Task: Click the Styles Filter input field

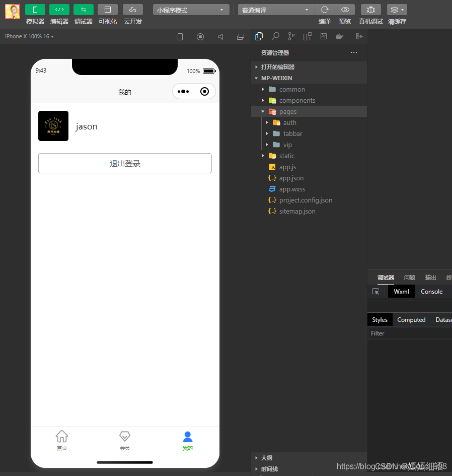Action: click(x=410, y=333)
